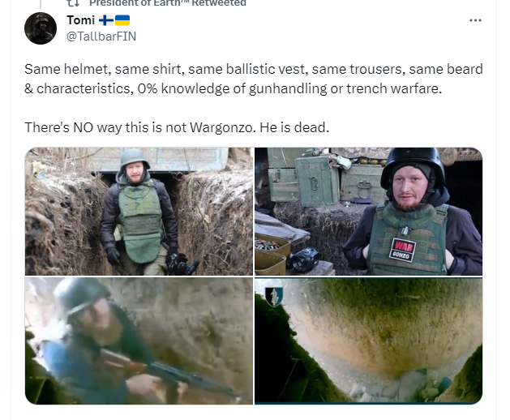Open the President of Earth Retweeted link
The image size is (510, 420).
(168, 3)
